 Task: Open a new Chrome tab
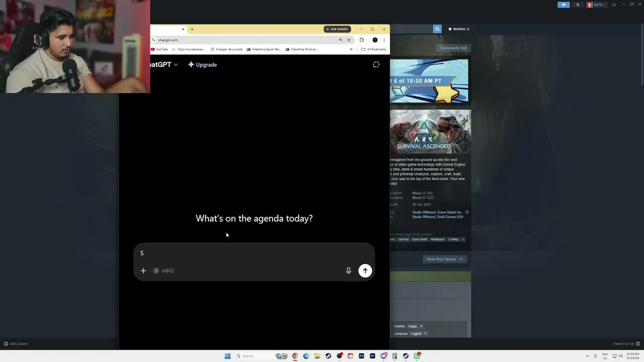[x=192, y=29]
